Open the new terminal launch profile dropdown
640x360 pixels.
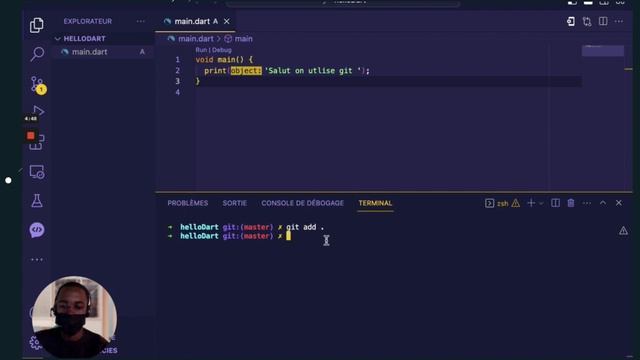(x=541, y=203)
